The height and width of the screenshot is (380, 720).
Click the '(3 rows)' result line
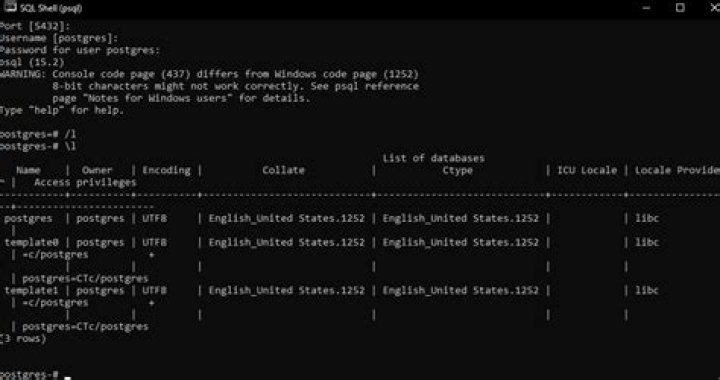coord(23,339)
